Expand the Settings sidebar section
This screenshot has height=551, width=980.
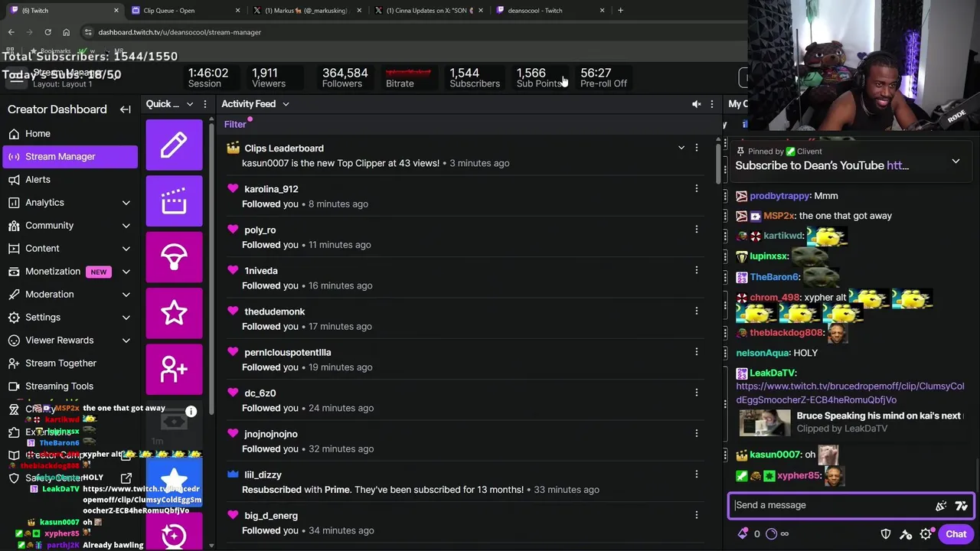pyautogui.click(x=126, y=318)
